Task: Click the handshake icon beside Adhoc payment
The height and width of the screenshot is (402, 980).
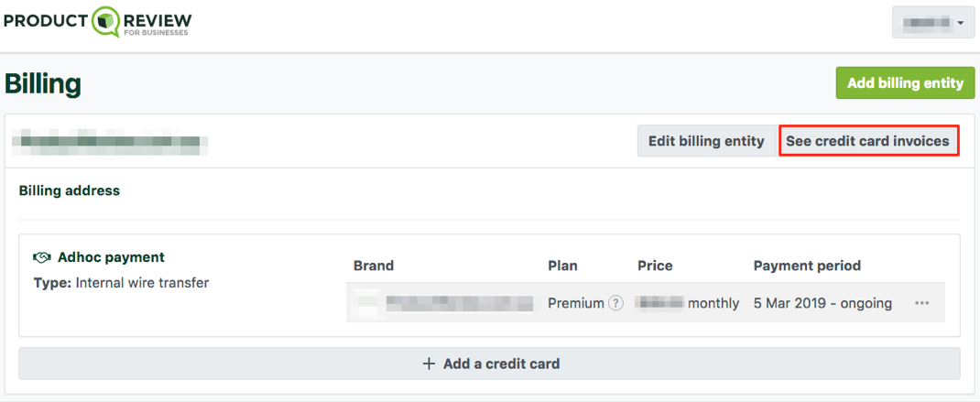Action: (x=42, y=257)
